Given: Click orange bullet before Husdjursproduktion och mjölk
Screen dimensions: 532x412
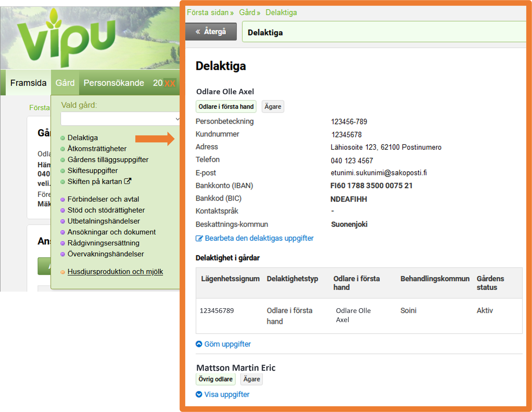Looking at the screenshot, I should pyautogui.click(x=63, y=272).
